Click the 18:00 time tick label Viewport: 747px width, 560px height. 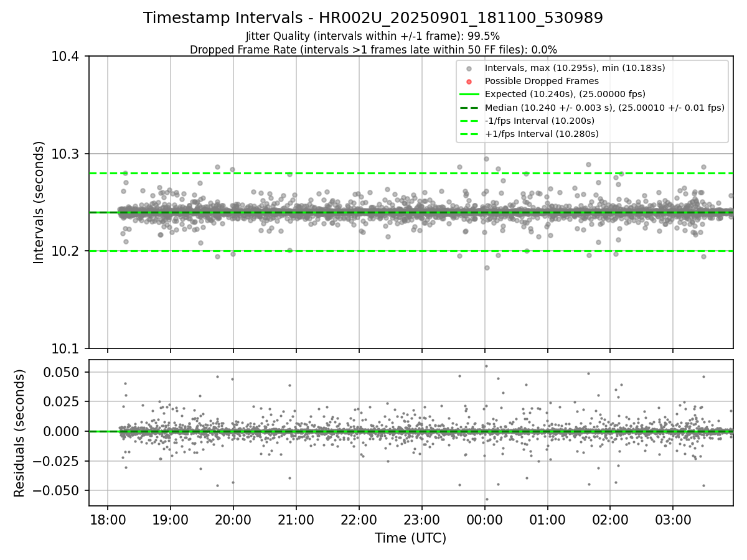pyautogui.click(x=108, y=520)
